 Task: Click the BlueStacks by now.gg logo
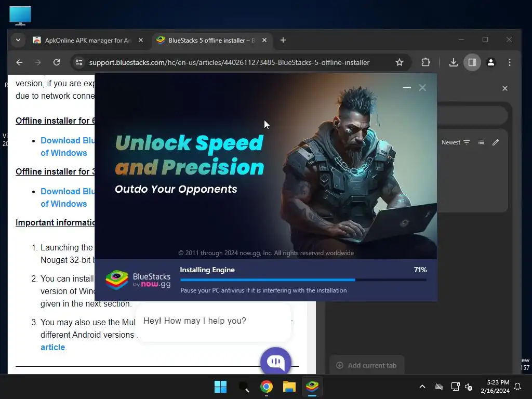[x=138, y=280]
